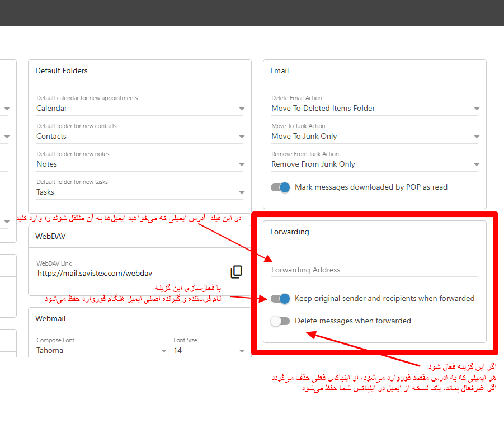Open the Delete Email Action dropdown
The width and height of the screenshot is (504, 433).
point(477,108)
